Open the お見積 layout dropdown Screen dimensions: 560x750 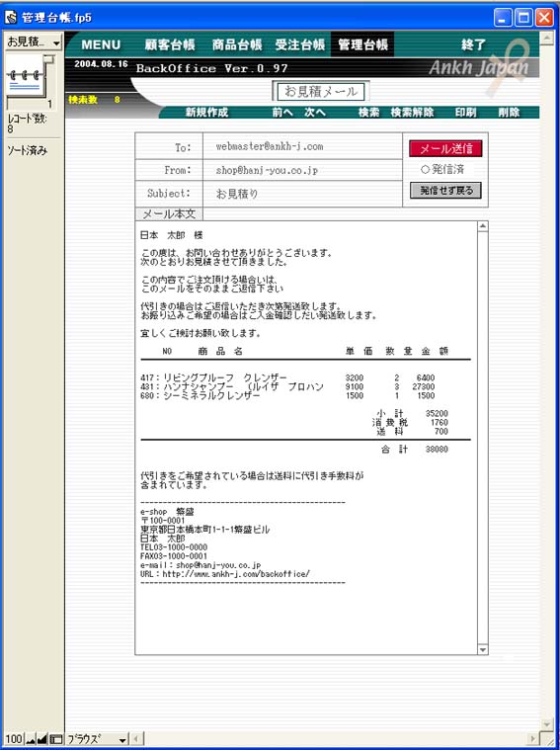coord(33,42)
